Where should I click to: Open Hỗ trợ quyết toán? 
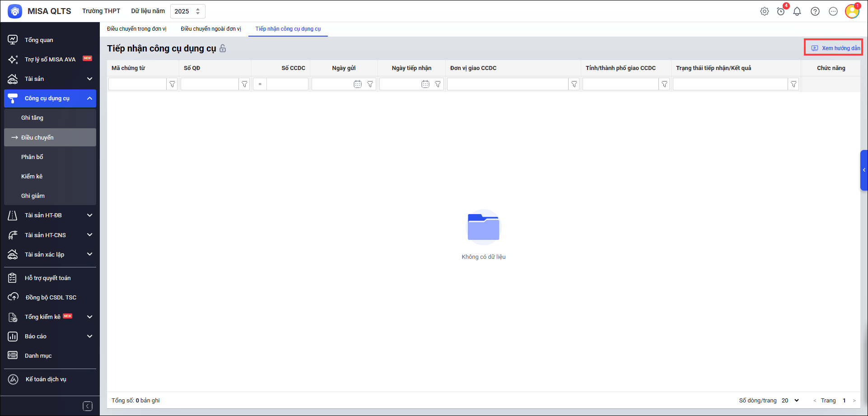pos(50,278)
